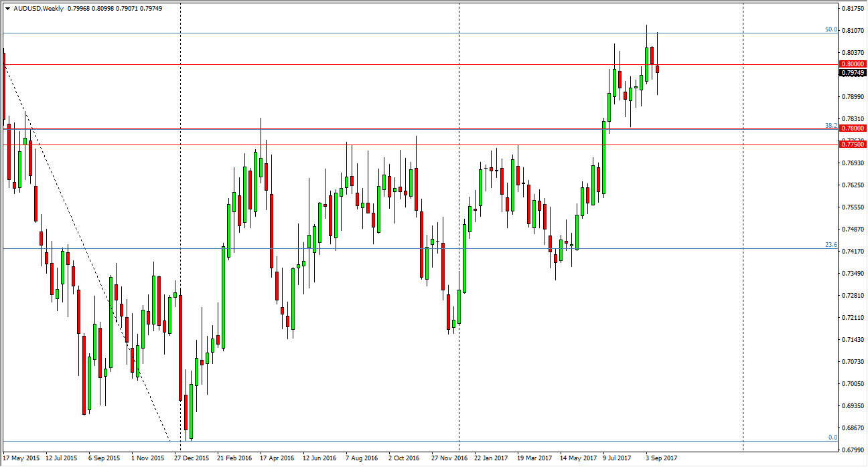Click the 50.0 Fibonacci level label

(831, 29)
